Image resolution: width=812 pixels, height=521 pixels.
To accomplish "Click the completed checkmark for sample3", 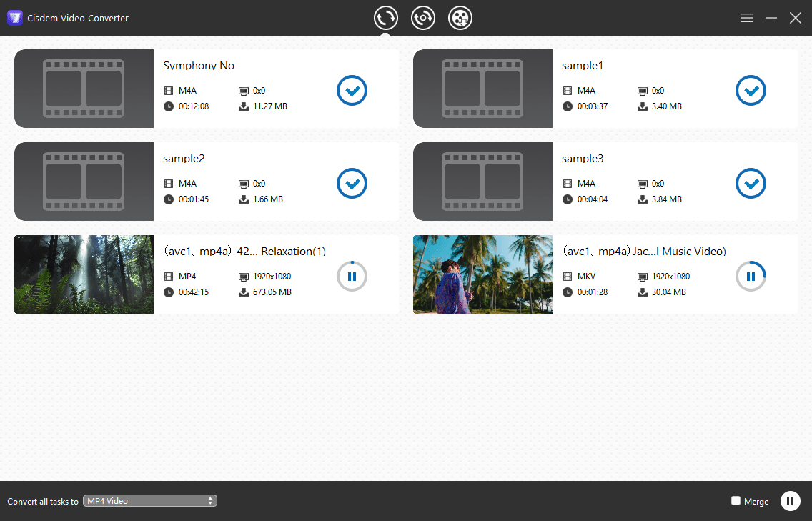I will (x=751, y=183).
